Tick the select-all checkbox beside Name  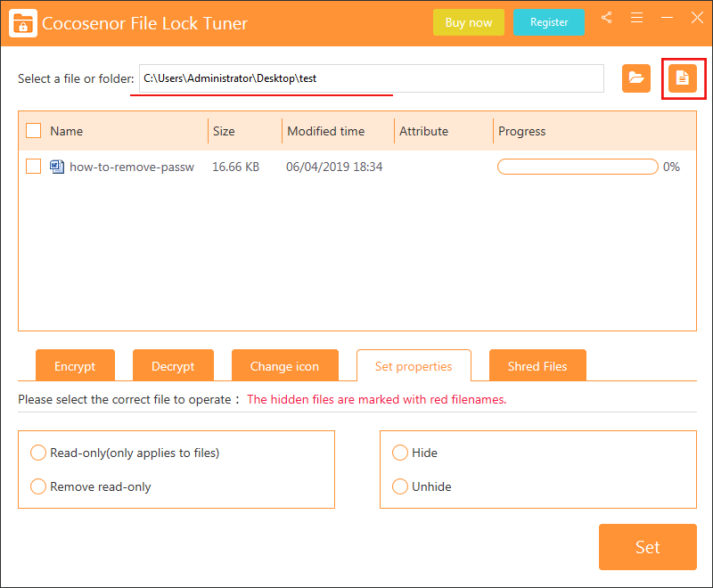point(34,131)
